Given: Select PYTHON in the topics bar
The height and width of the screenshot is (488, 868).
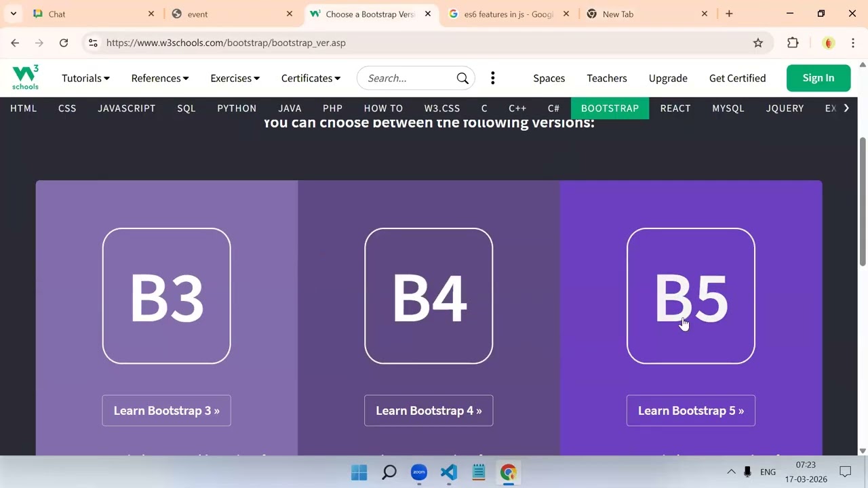Looking at the screenshot, I should click(x=237, y=108).
